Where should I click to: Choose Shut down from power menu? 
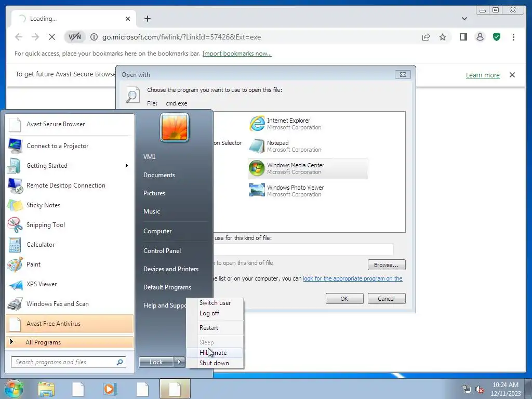(215, 363)
